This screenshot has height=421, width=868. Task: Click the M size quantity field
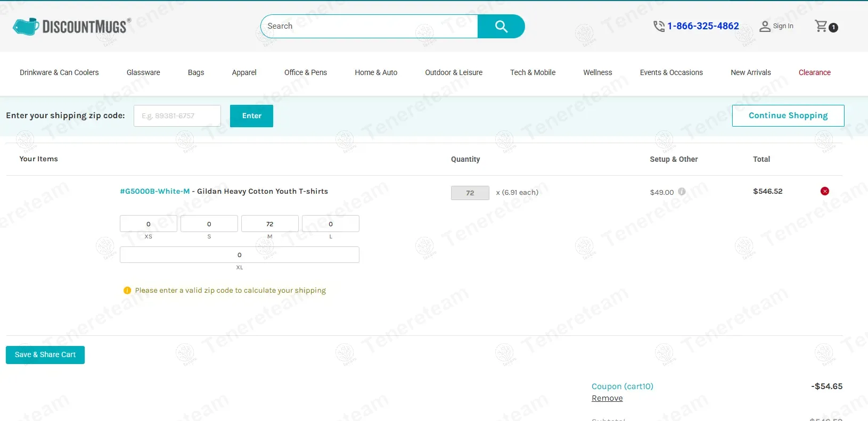(269, 224)
